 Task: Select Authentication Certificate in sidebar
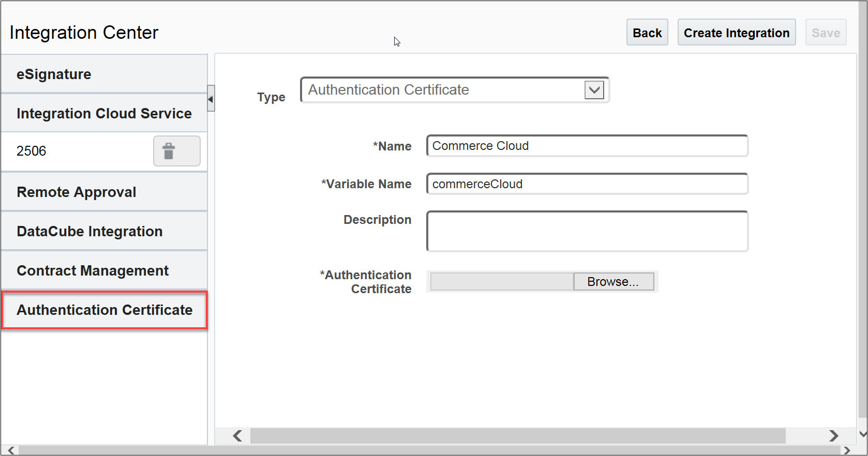[x=104, y=310]
